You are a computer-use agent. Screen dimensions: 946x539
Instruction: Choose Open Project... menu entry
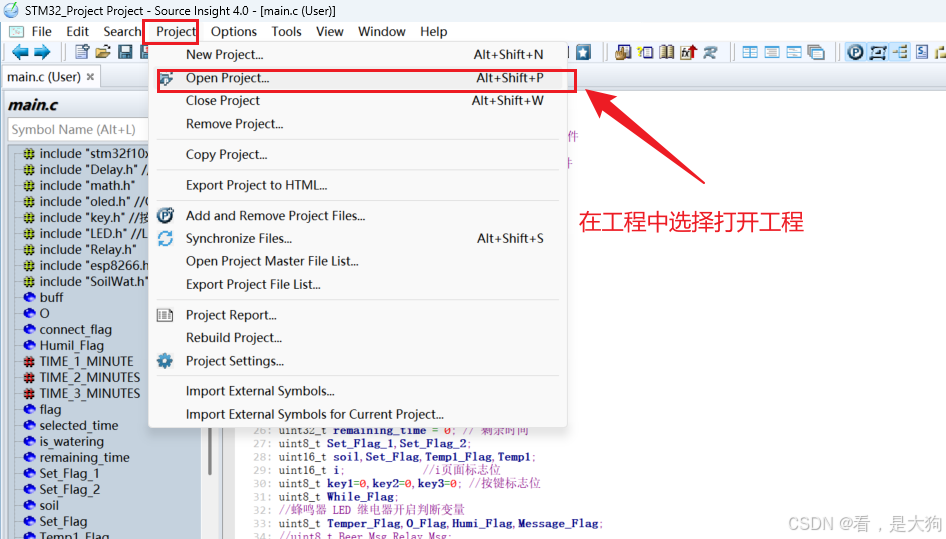357,78
